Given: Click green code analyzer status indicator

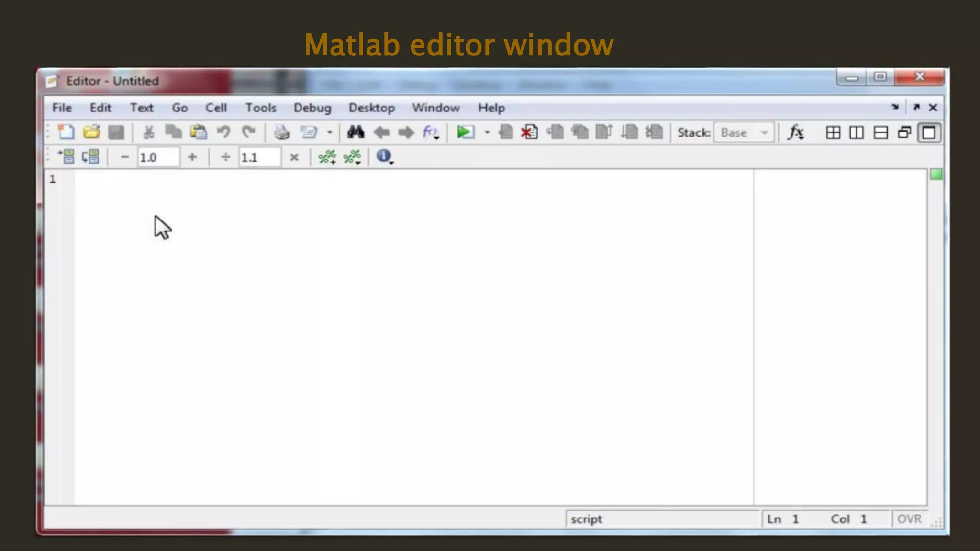Looking at the screenshot, I should tap(936, 175).
